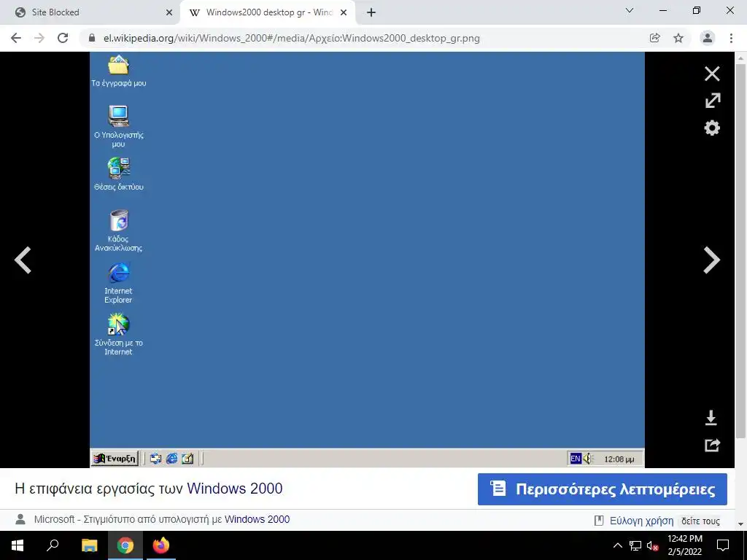Go back to the previous page

(x=16, y=38)
